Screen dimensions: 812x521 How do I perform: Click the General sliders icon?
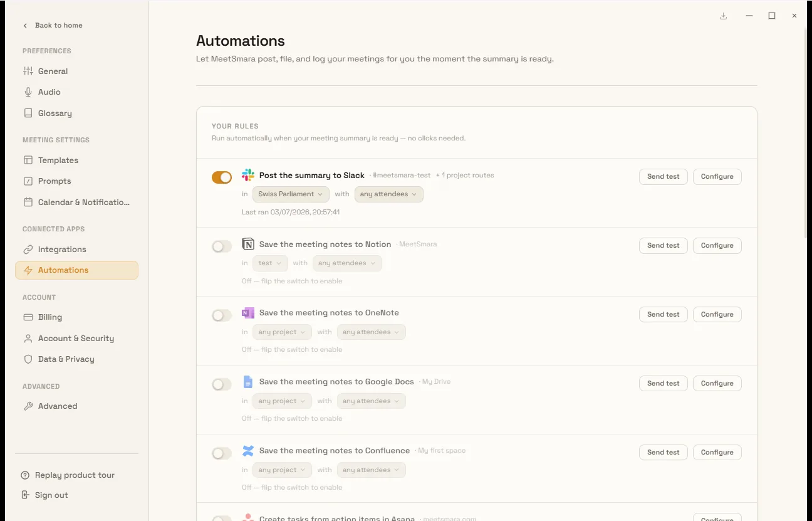coord(28,71)
